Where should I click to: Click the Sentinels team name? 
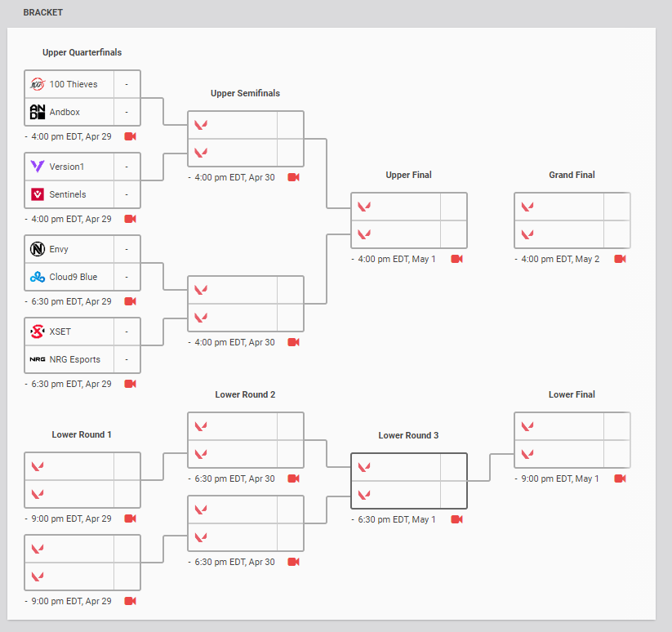tap(68, 194)
